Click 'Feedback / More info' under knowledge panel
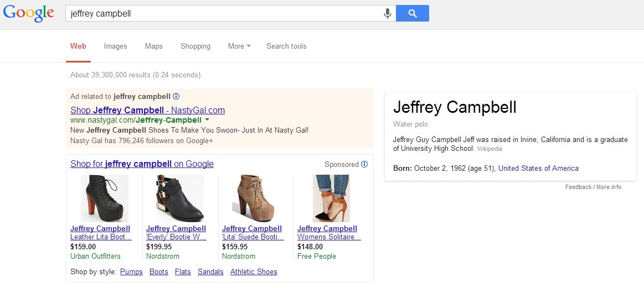Viewport: 644px width, 288px height. pos(593,187)
